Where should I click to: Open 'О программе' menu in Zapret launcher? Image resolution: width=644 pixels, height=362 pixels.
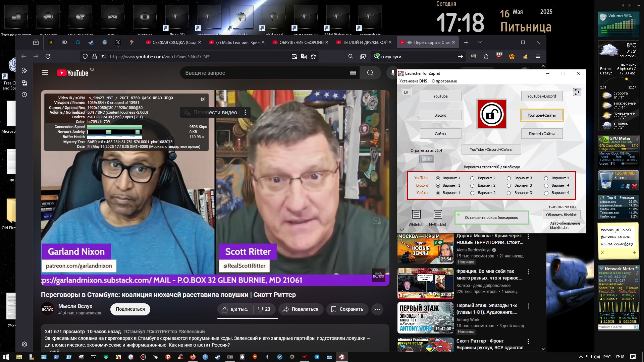(x=444, y=81)
